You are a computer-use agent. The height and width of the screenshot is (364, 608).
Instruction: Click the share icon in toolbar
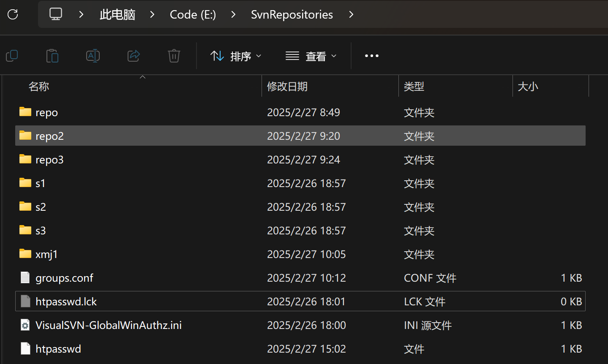134,56
